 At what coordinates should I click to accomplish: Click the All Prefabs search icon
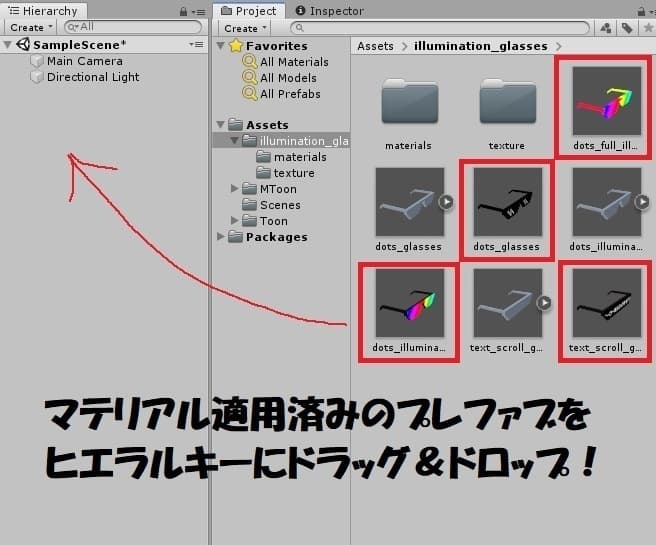click(249, 94)
